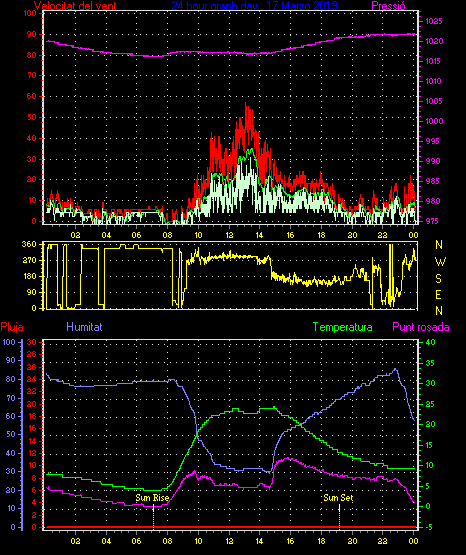Click the 'E' compass direction letter
Image resolution: width=466 pixels, height=555 pixels.
[438, 295]
